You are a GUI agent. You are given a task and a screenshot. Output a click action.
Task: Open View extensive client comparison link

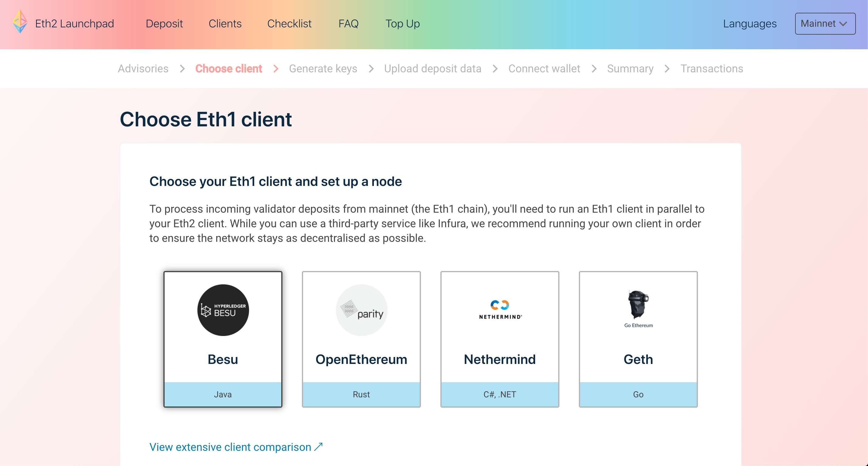pyautogui.click(x=230, y=447)
